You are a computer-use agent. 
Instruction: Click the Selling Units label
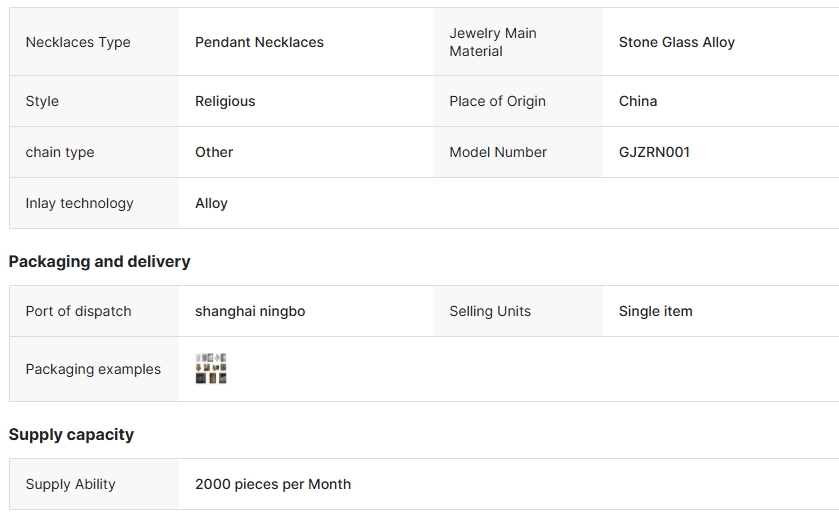490,311
